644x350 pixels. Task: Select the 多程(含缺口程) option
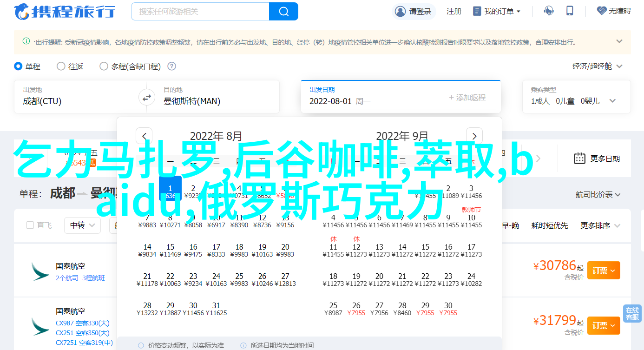pyautogui.click(x=130, y=66)
